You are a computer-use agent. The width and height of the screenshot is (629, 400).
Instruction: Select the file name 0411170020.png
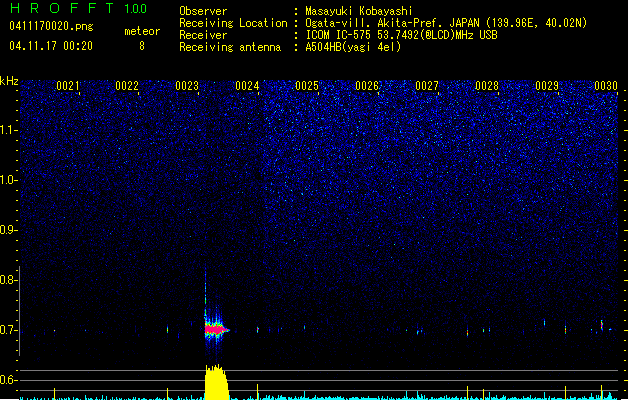(51, 26)
